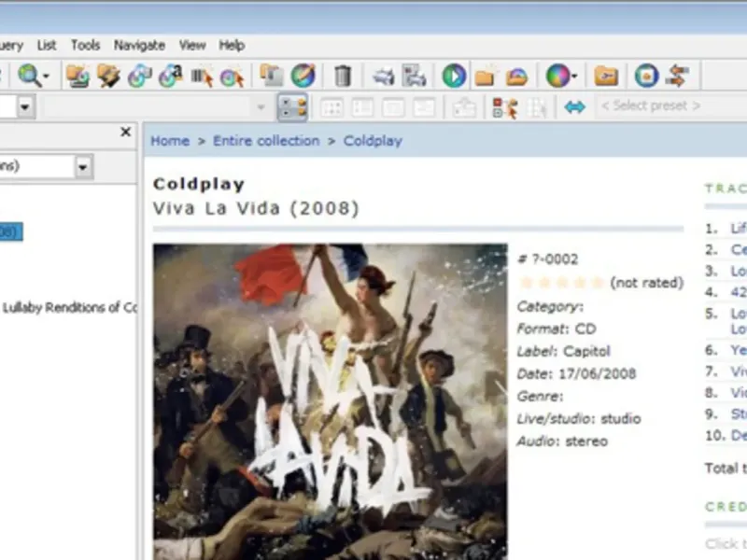This screenshot has width=747, height=560.
Task: Click the duplicate album pages icon
Action: (x=271, y=77)
